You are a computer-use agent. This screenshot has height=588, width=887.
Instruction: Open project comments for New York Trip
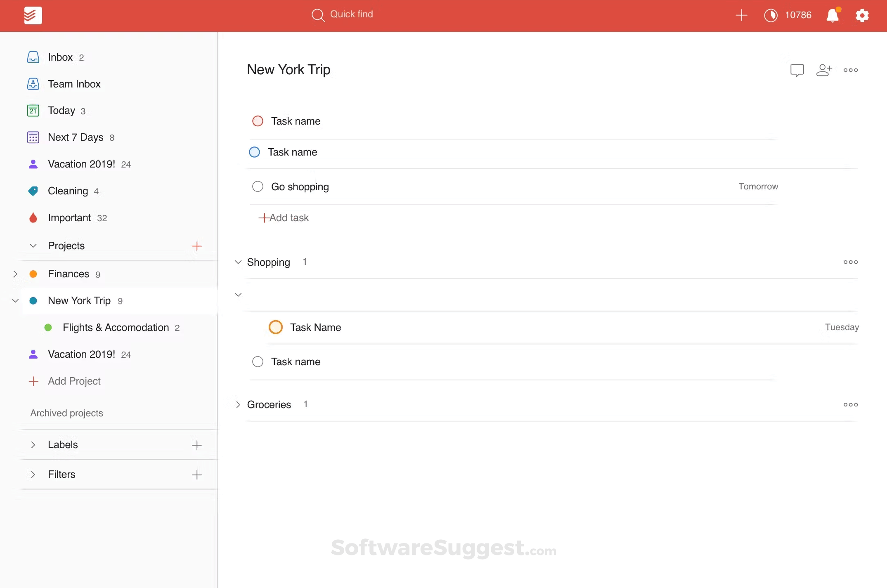click(x=797, y=70)
